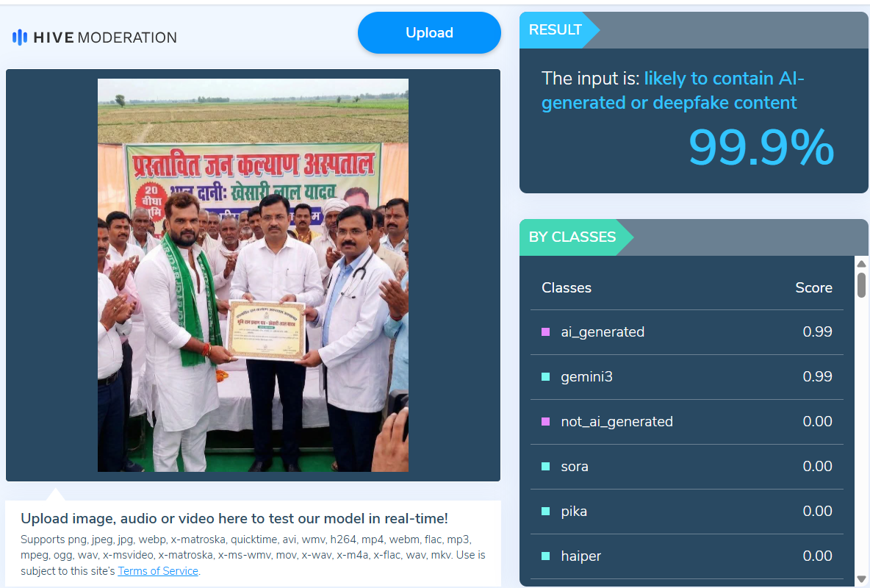Click the teal sora class marker
This screenshot has width=870, height=588.
[x=545, y=467]
